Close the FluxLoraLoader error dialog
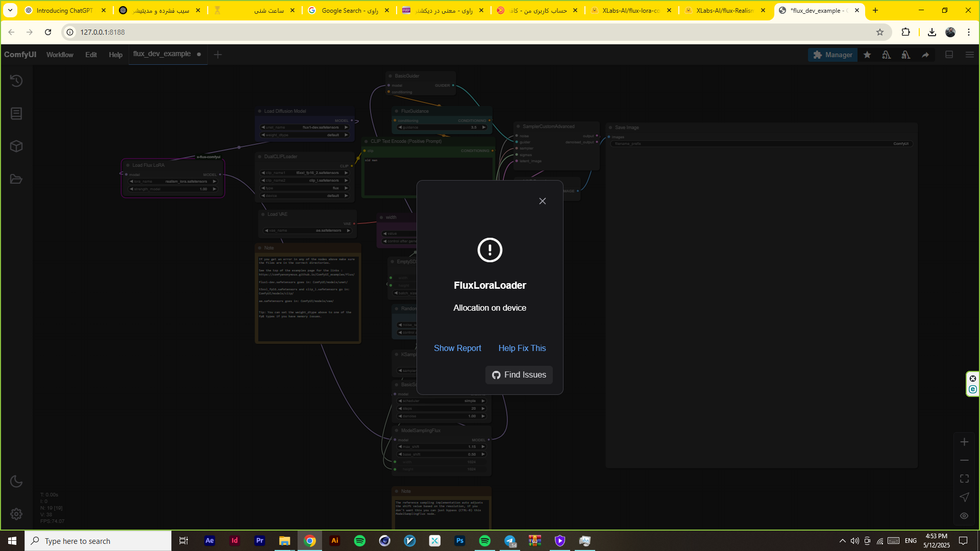This screenshot has height=551, width=980. [543, 201]
